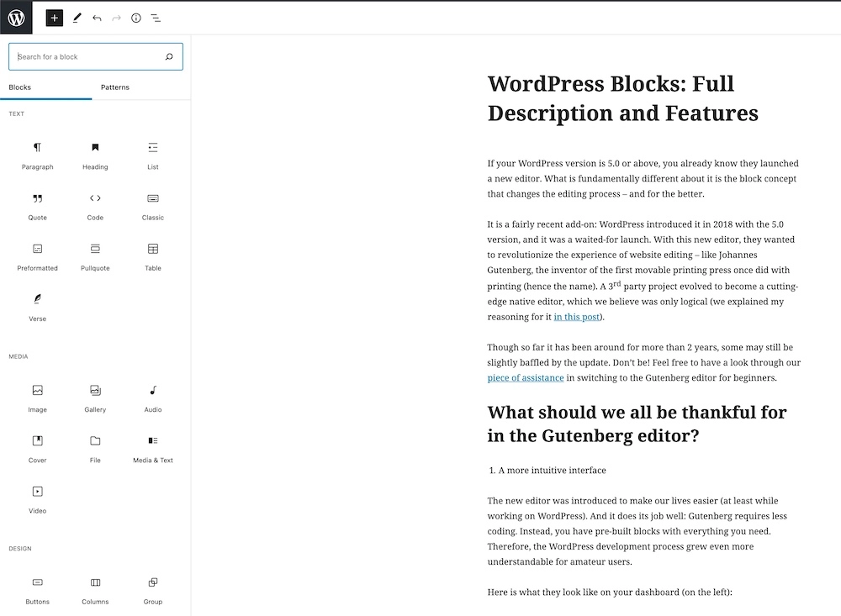Insert a Table block

point(153,257)
